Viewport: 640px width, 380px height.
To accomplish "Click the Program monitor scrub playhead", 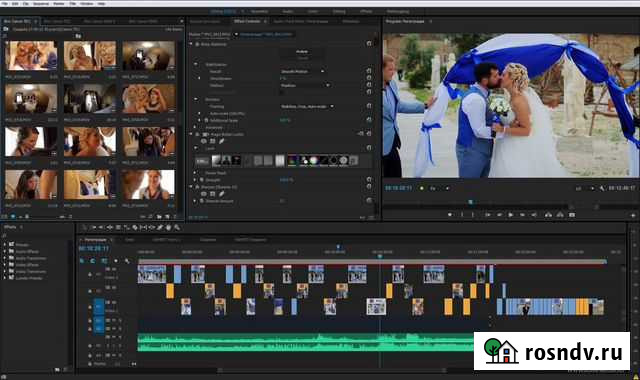I will click(471, 202).
